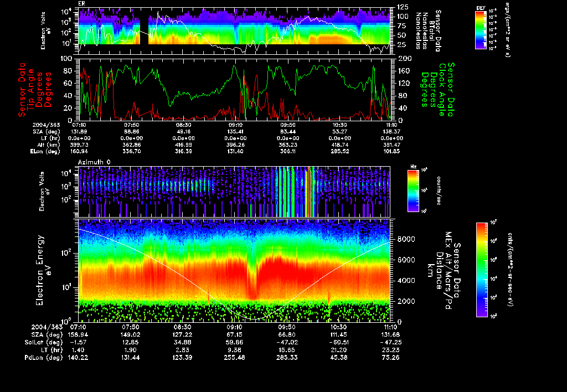Click the 'Alt (km)' row label
This screenshot has height=392, width=567.
click(49, 145)
